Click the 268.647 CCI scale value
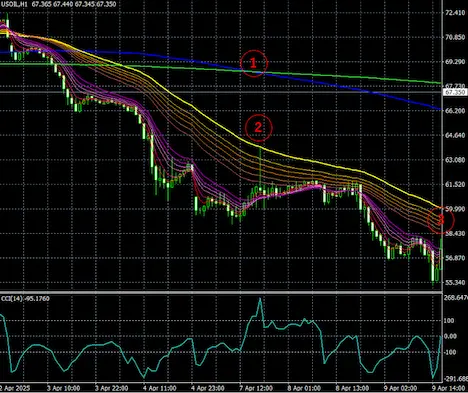The image size is (468, 393). click(x=456, y=297)
